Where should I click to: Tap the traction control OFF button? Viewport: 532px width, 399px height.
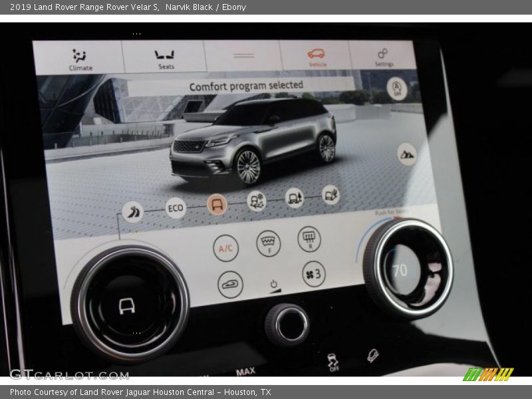pos(333,362)
